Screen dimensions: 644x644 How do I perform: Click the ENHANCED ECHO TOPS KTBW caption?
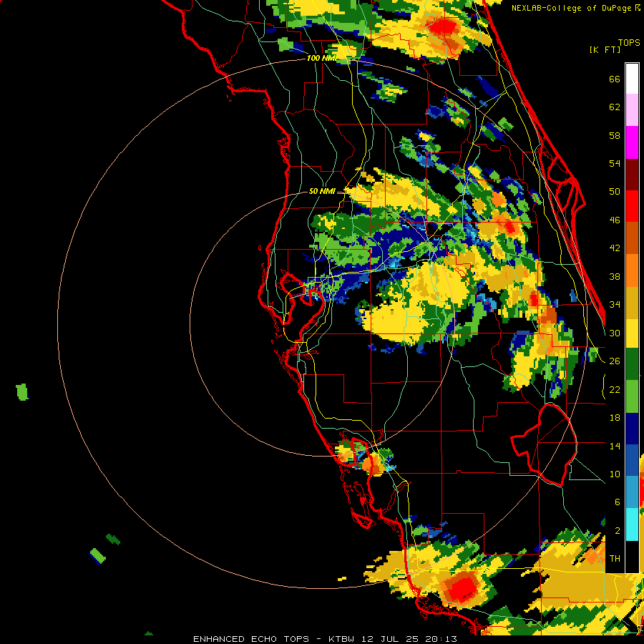coord(325,639)
